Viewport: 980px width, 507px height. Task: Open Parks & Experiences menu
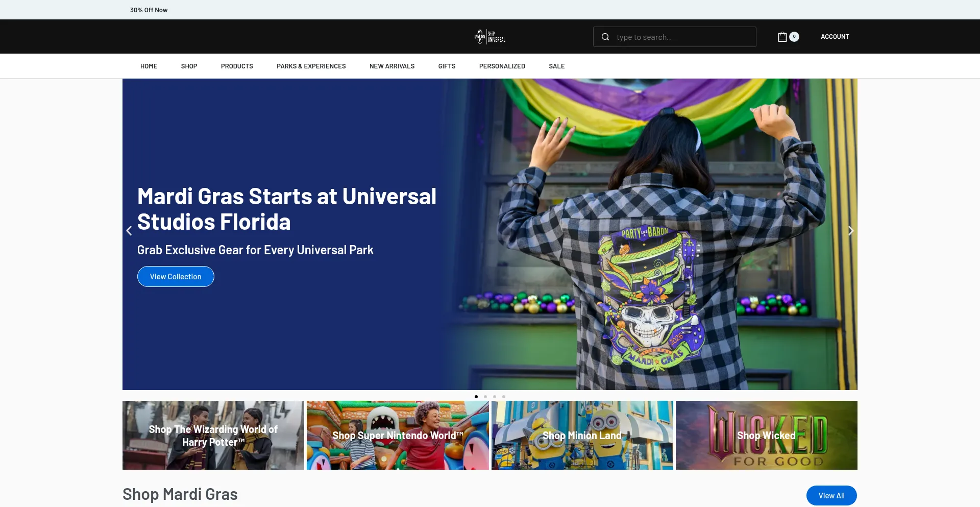coord(311,66)
